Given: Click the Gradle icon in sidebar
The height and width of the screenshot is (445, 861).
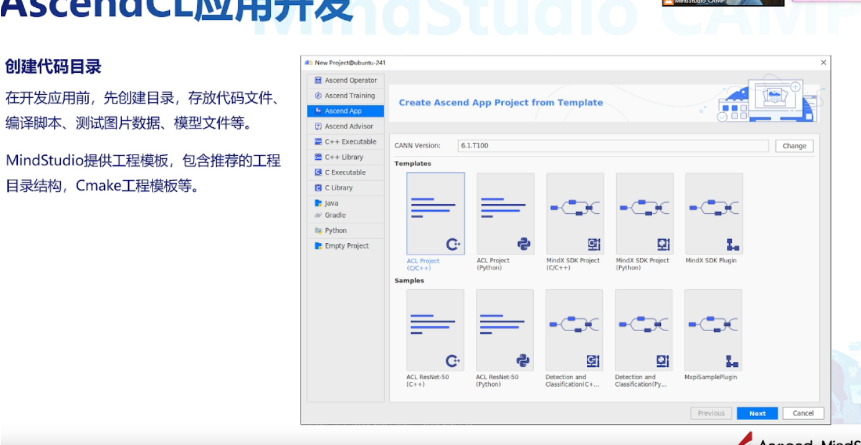Looking at the screenshot, I should (318, 215).
